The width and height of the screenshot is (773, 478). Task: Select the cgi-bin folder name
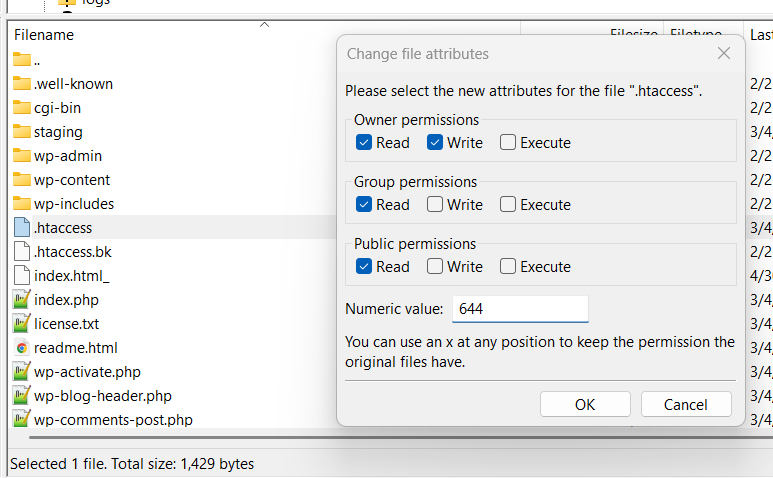(57, 108)
